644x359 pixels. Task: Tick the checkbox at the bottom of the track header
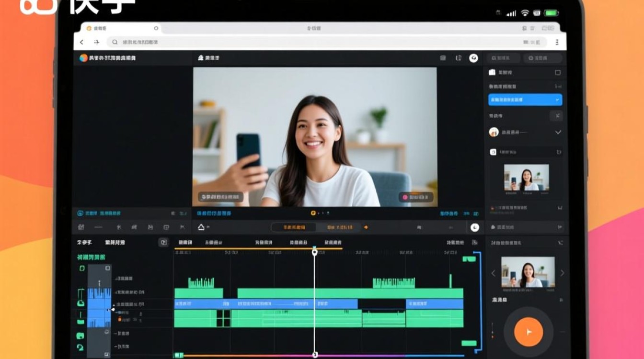pyautogui.click(x=108, y=355)
